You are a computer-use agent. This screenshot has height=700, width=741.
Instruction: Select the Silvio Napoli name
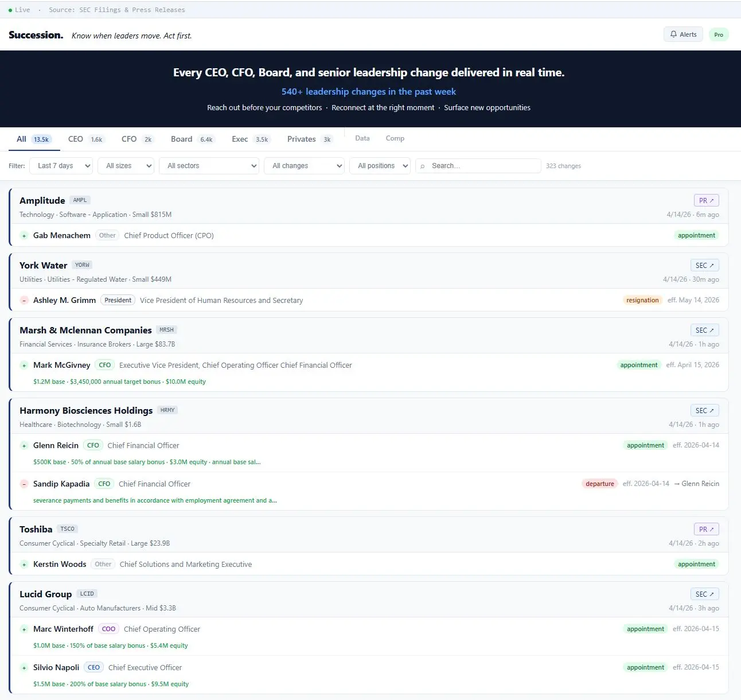pyautogui.click(x=56, y=667)
